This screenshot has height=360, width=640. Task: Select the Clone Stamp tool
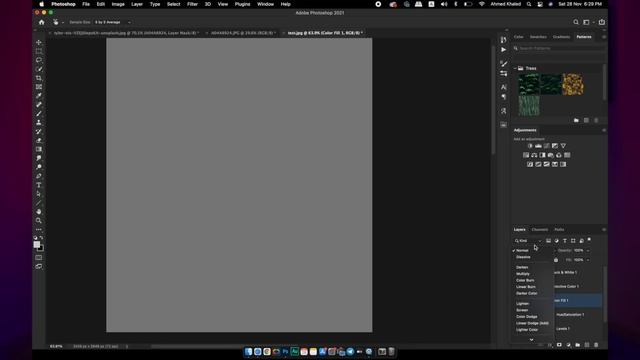(39, 123)
